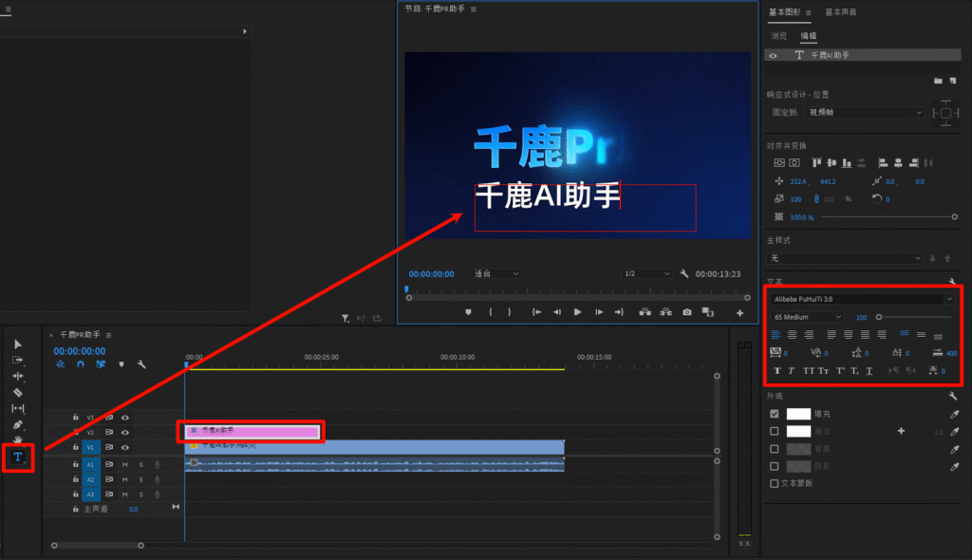The width and height of the screenshot is (972, 560).
Task: Hide track V2 with eye icon
Action: point(124,432)
